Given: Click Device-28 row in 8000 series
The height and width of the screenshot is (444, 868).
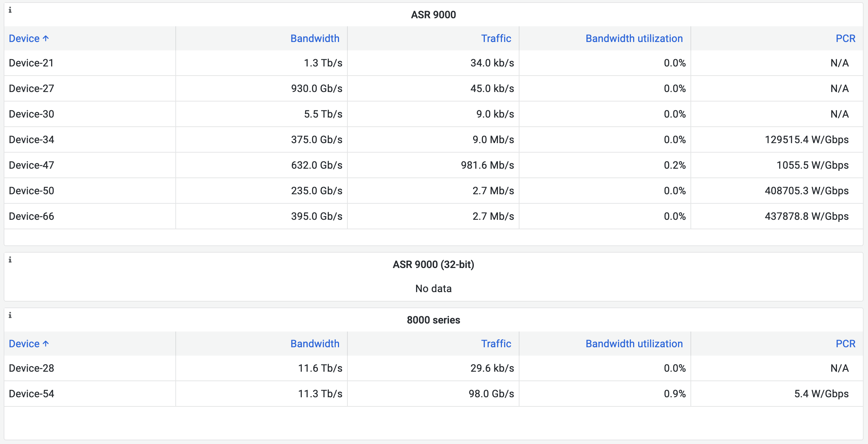Looking at the screenshot, I should 31,368.
